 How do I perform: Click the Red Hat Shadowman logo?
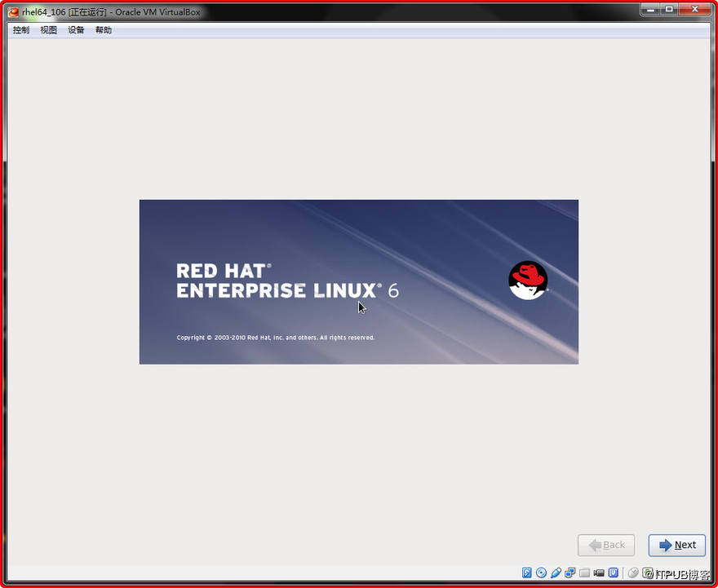coord(528,281)
